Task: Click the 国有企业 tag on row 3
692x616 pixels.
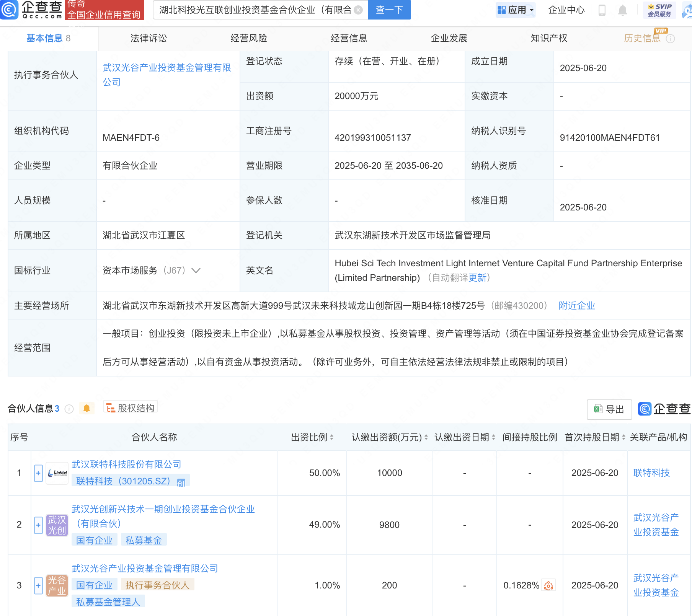Action: (x=94, y=585)
